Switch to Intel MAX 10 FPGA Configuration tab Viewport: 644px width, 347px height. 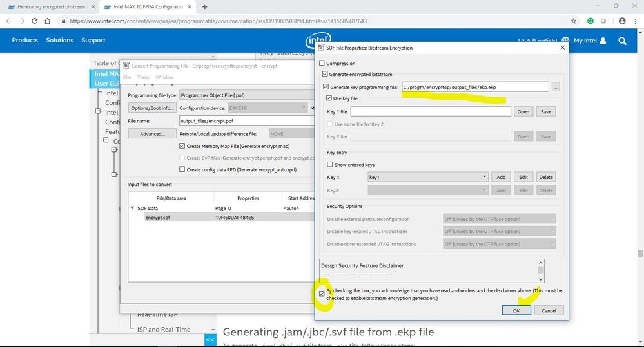click(148, 7)
